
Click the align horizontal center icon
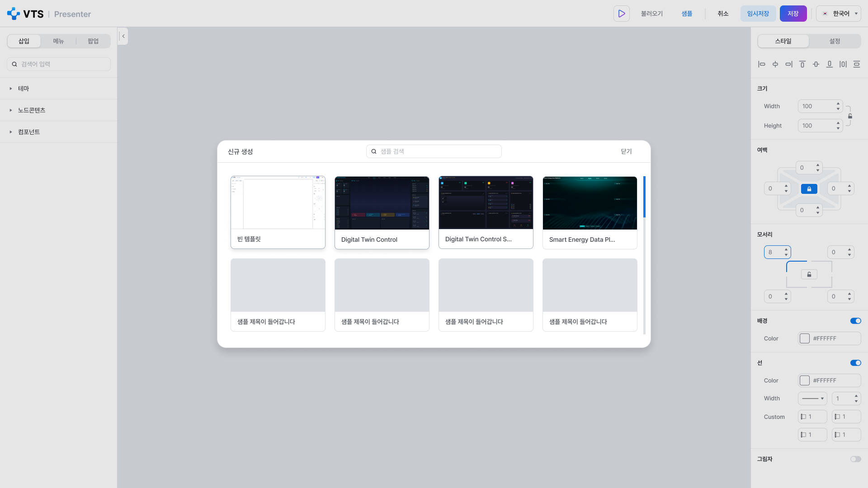pyautogui.click(x=775, y=64)
